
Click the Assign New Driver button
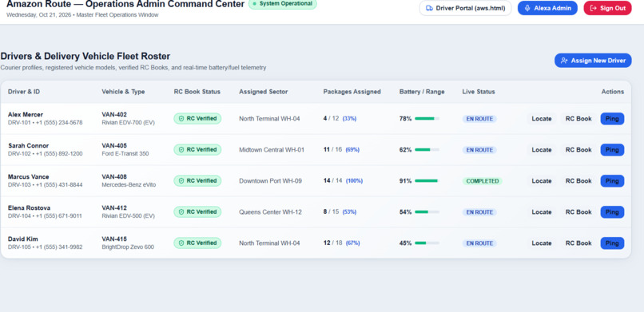[593, 61]
